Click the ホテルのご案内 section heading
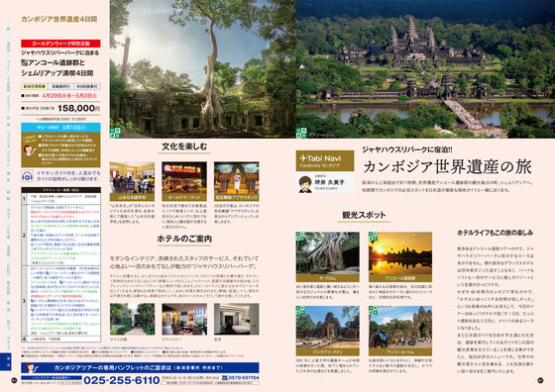555x392 pixels. click(184, 239)
